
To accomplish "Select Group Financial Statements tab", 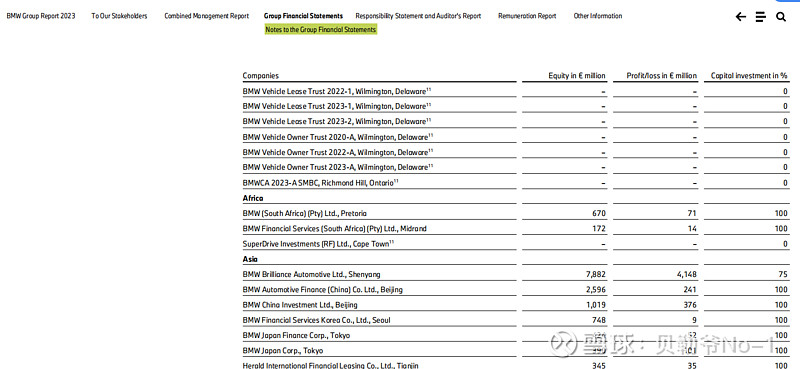I will click(x=304, y=16).
